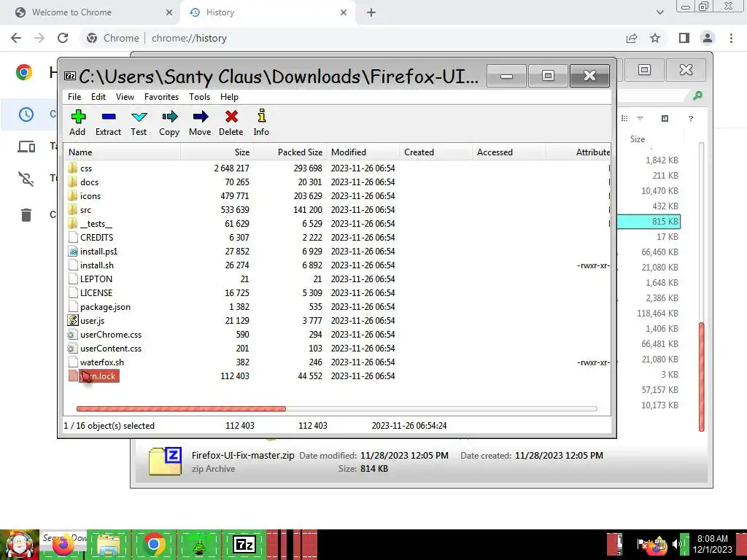Image resolution: width=747 pixels, height=560 pixels.
Task: Close the Welcome to Chrome tab
Action: point(169,12)
